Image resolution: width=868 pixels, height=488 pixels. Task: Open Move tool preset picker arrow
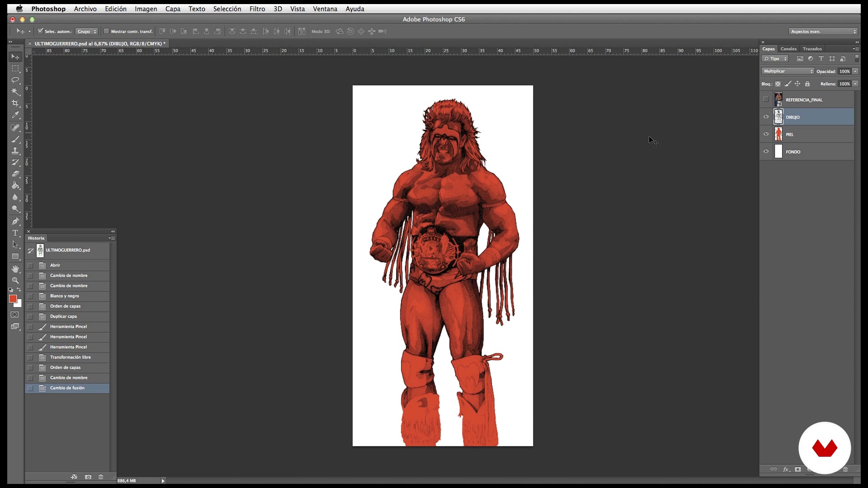point(29,31)
